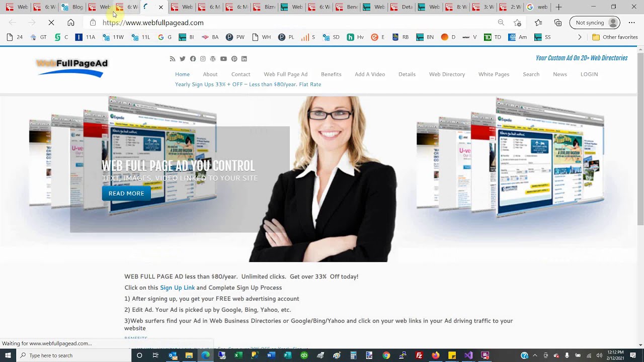Open Visual Studio from the taskbar
Screen dimensions: 644x362
(468, 355)
